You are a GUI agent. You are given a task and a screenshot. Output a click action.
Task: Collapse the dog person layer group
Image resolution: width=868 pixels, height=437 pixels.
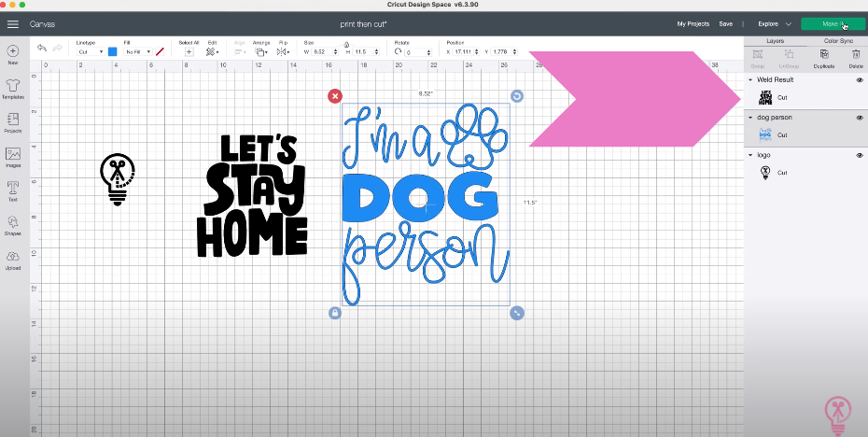tap(750, 118)
